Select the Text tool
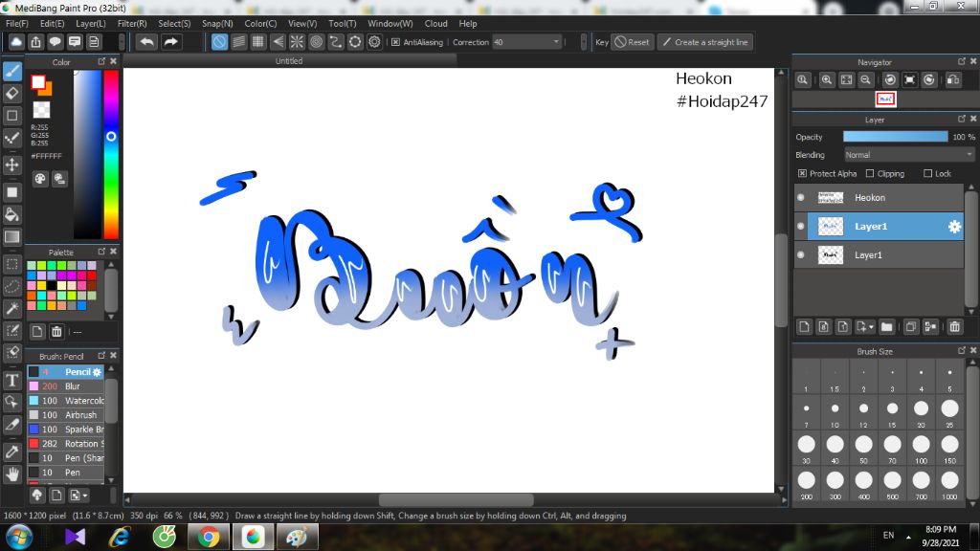 11,380
